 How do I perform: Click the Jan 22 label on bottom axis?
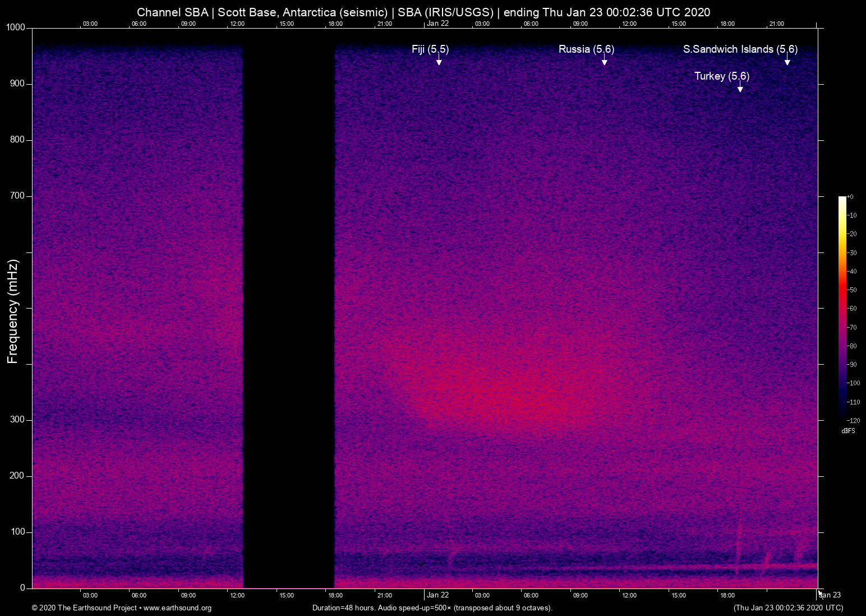coord(437,595)
